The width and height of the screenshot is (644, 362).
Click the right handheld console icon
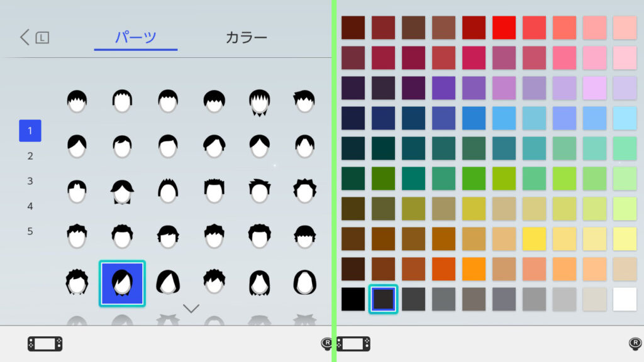coord(353,344)
